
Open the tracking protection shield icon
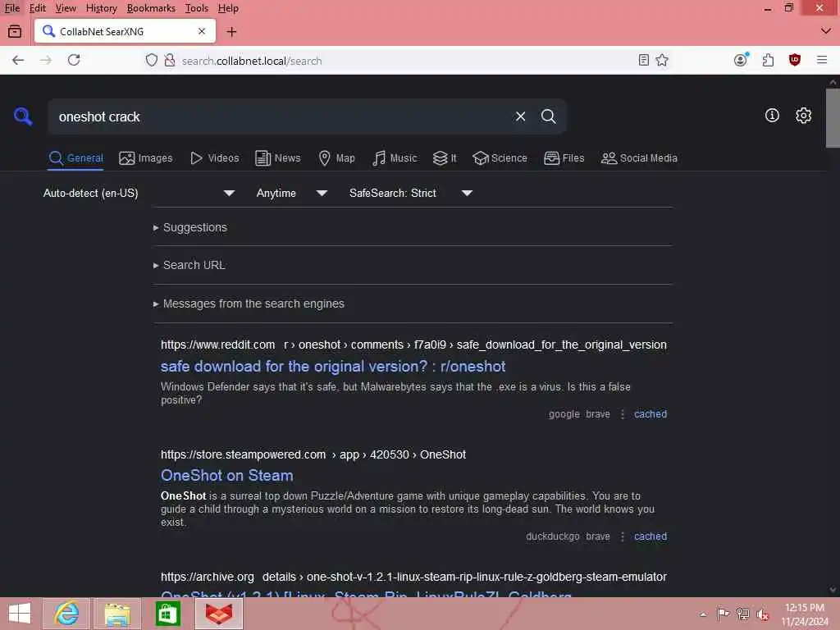[152, 60]
